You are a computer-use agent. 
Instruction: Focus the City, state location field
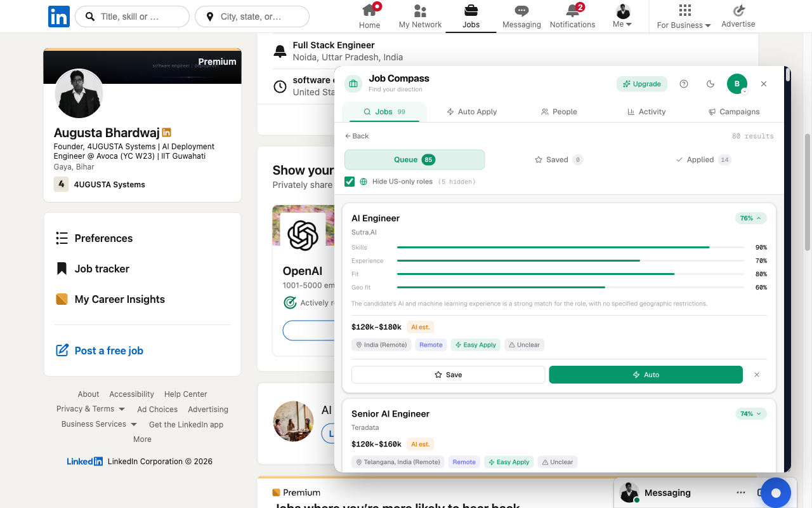(252, 17)
